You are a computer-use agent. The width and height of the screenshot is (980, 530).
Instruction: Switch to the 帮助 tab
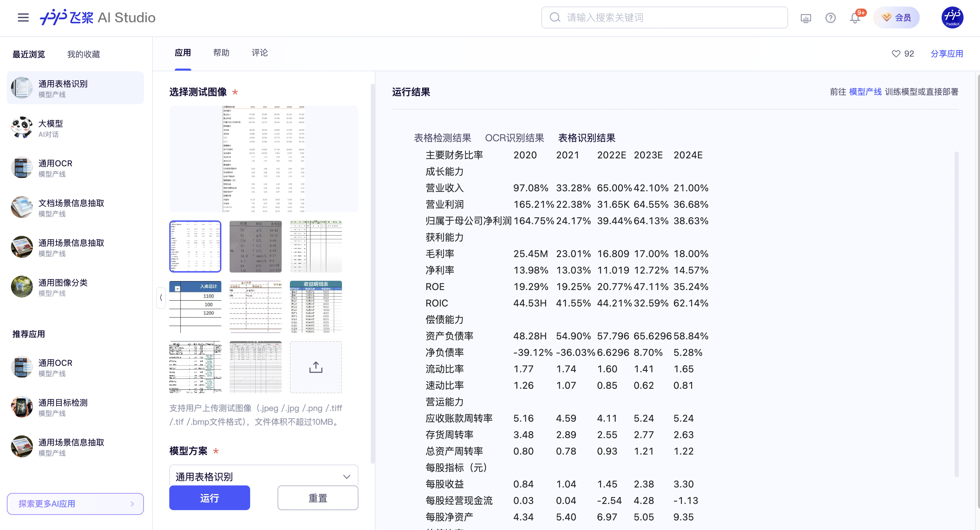point(221,53)
